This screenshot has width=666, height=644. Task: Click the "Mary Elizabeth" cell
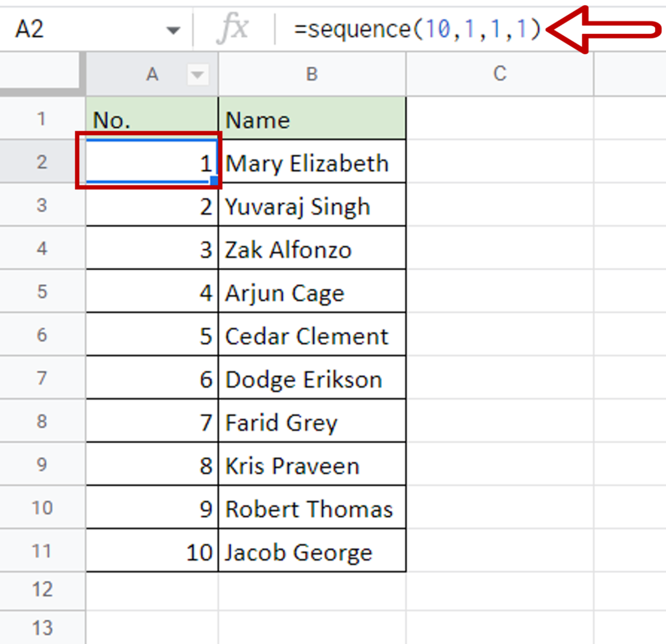(x=312, y=162)
